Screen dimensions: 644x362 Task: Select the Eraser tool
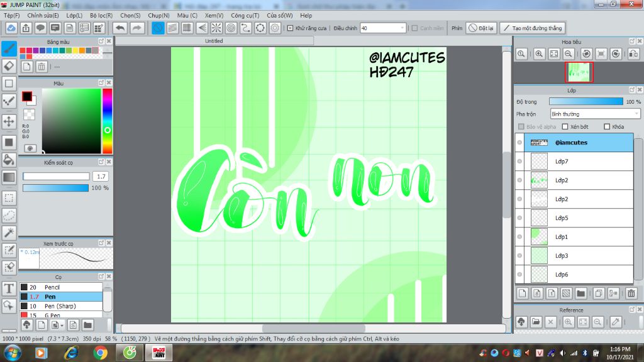click(9, 65)
